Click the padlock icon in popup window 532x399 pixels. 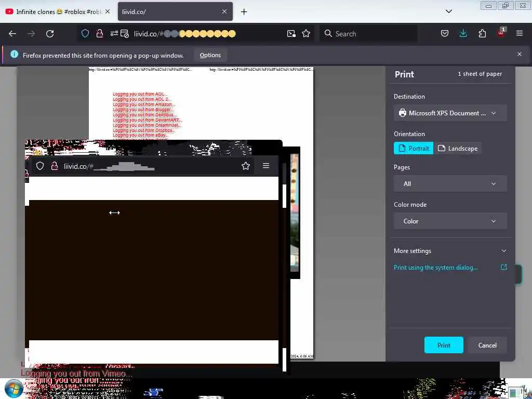(54, 166)
